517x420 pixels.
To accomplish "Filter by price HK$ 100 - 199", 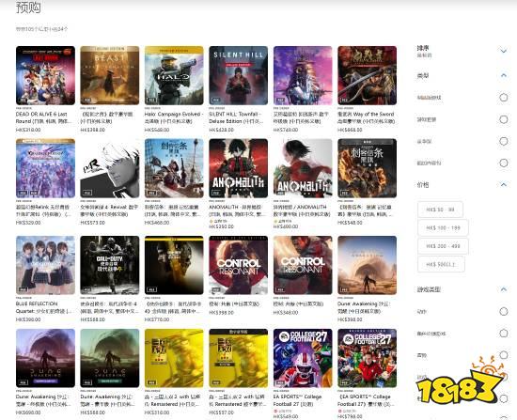I will (x=443, y=227).
